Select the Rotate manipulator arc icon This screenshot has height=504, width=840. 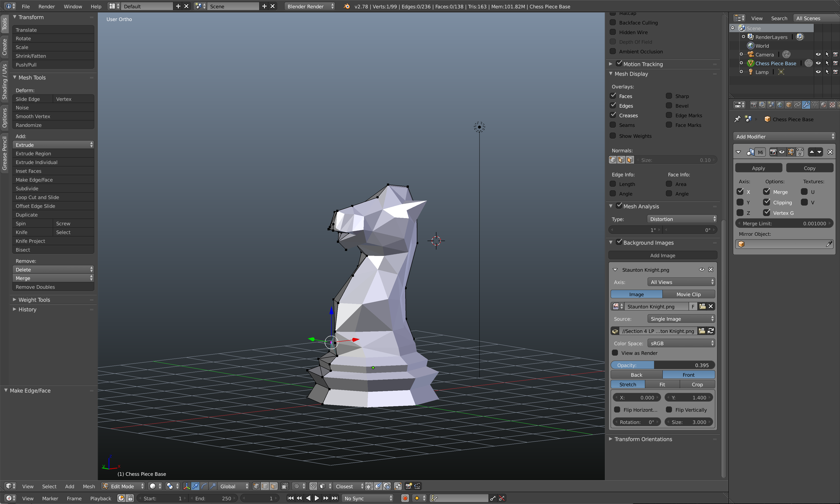click(x=204, y=486)
